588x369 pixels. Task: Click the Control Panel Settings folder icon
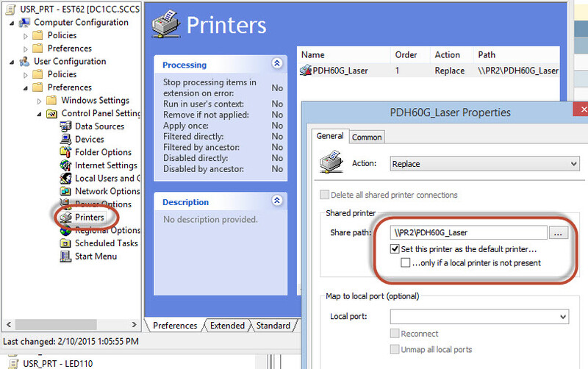pyautogui.click(x=51, y=113)
